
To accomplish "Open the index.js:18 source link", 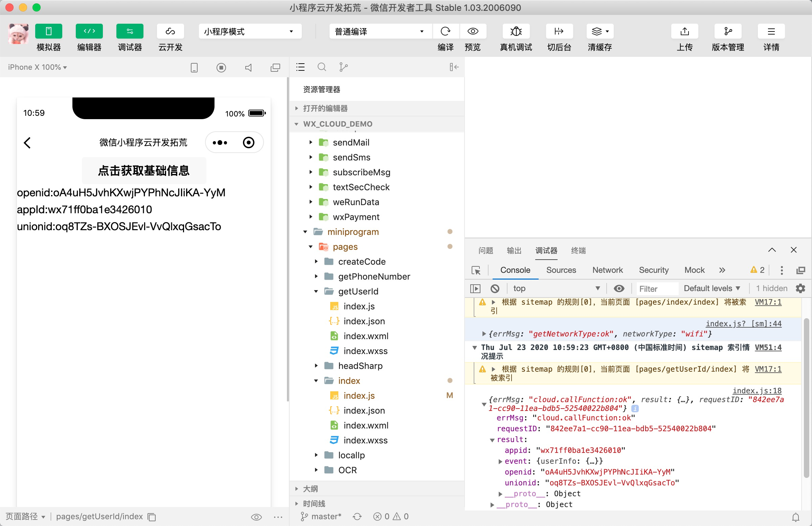I will 757,391.
